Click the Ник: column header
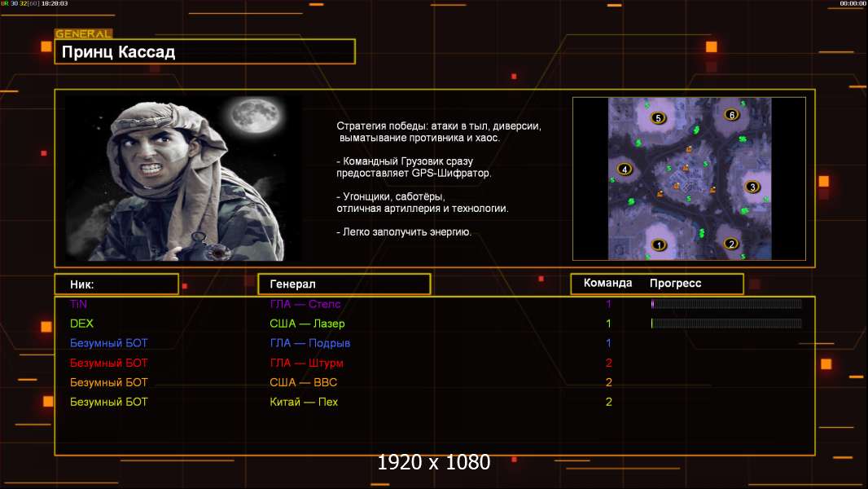 click(x=116, y=284)
